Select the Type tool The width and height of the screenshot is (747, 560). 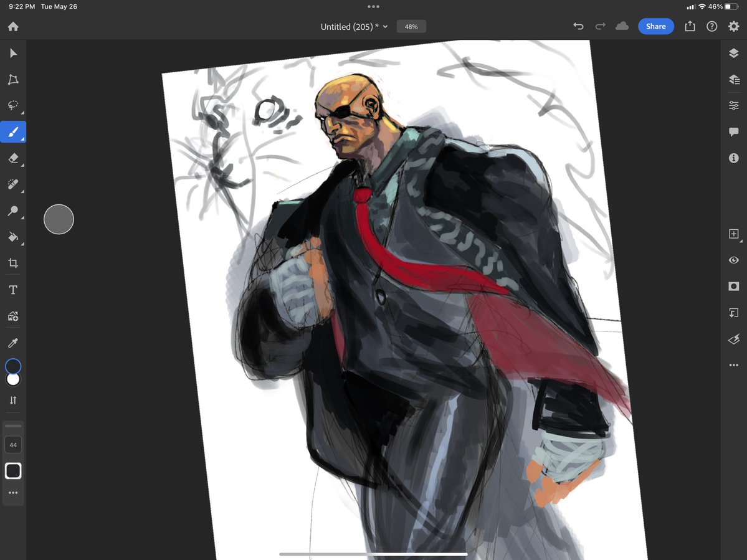coord(13,290)
